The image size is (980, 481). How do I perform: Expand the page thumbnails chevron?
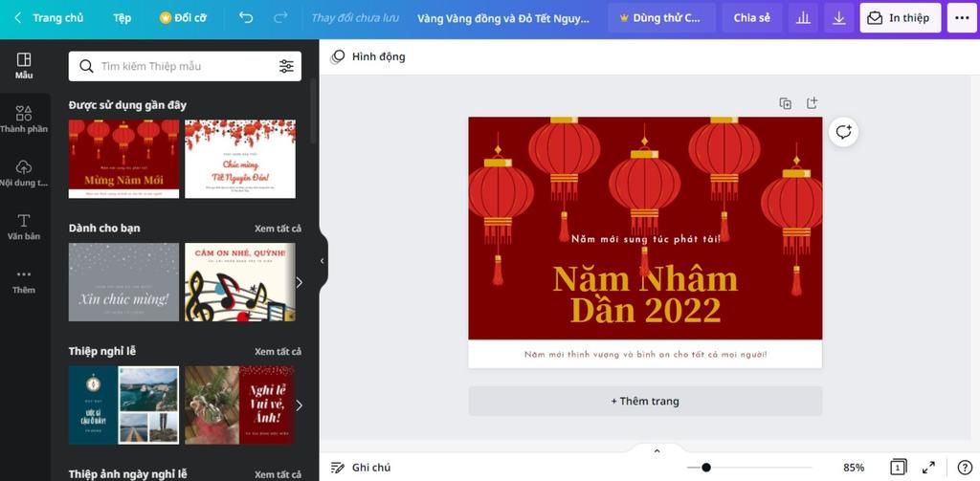tap(657, 449)
